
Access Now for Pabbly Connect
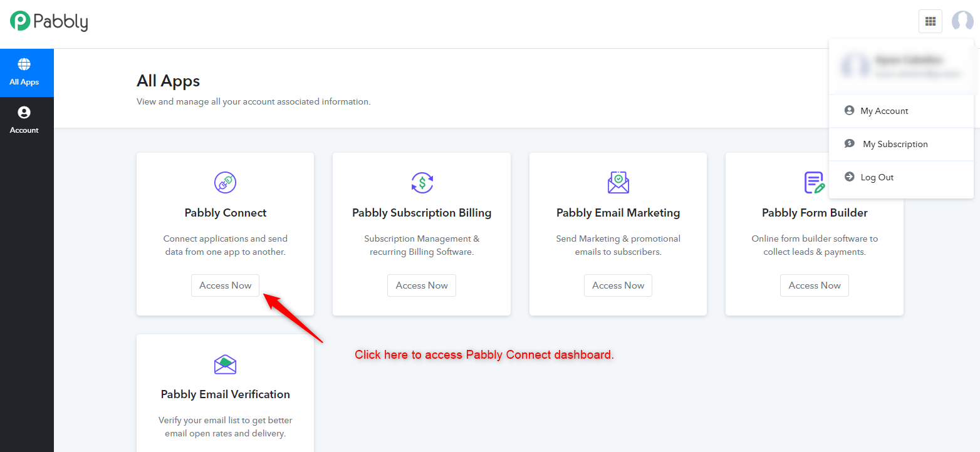225,285
